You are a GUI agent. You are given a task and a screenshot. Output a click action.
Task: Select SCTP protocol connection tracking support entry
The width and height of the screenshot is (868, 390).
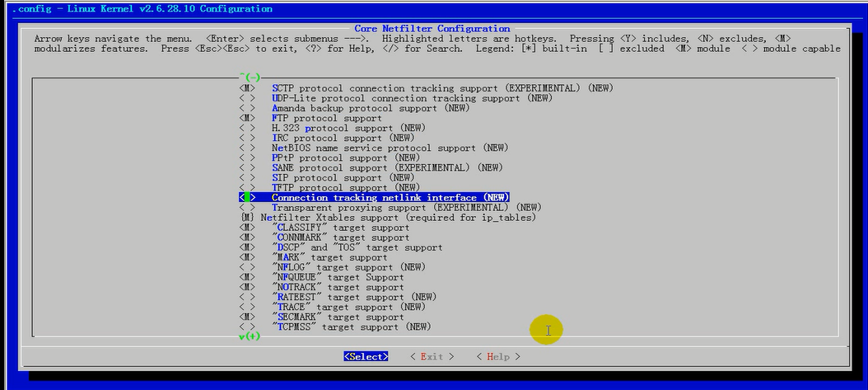(442, 88)
